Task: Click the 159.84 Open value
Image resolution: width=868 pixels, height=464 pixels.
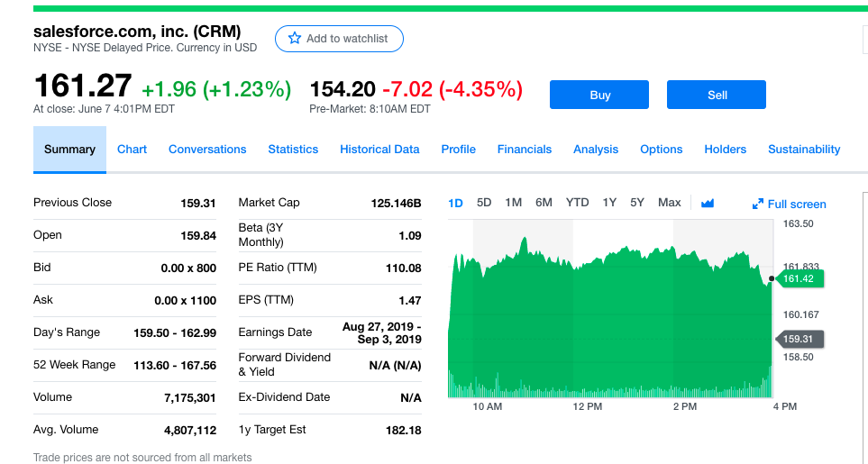Action: pyautogui.click(x=198, y=235)
